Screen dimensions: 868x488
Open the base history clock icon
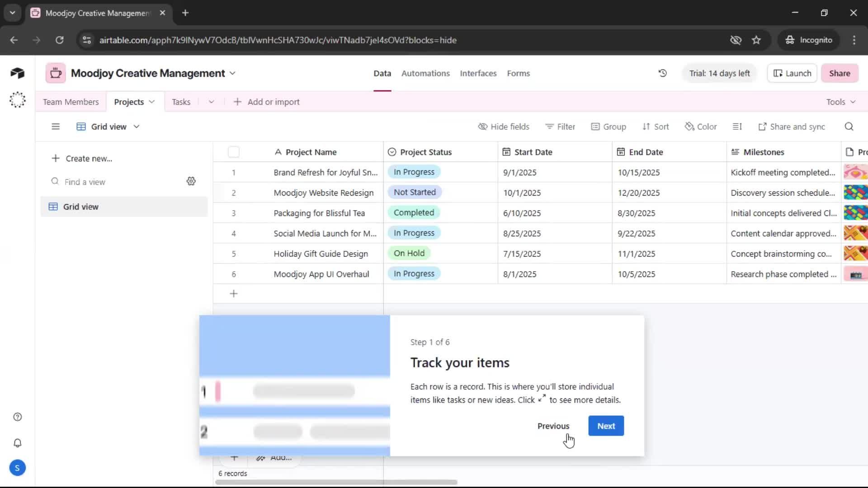coord(662,73)
